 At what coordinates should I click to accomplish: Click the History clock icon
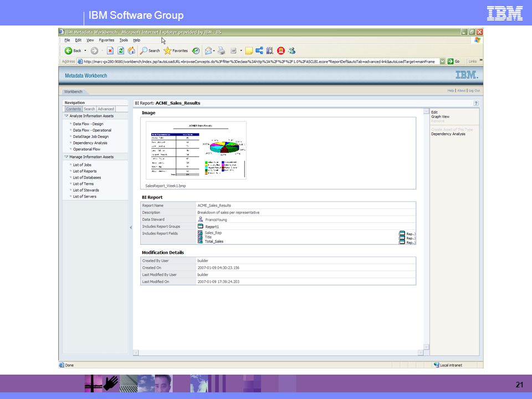point(196,50)
